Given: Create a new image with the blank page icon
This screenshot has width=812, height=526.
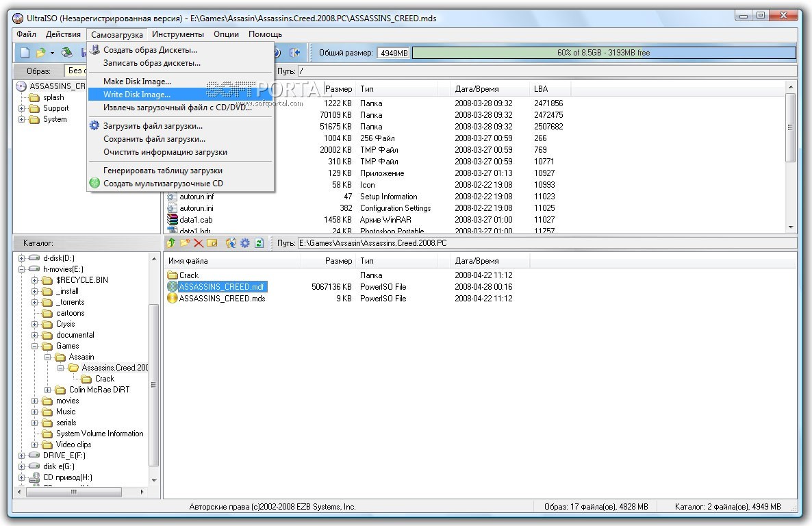Looking at the screenshot, I should [x=25, y=52].
